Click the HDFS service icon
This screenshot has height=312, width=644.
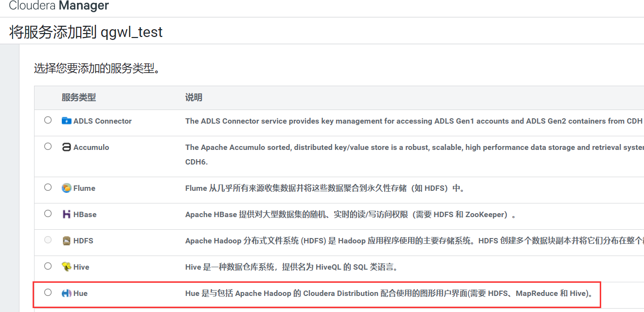(66, 240)
